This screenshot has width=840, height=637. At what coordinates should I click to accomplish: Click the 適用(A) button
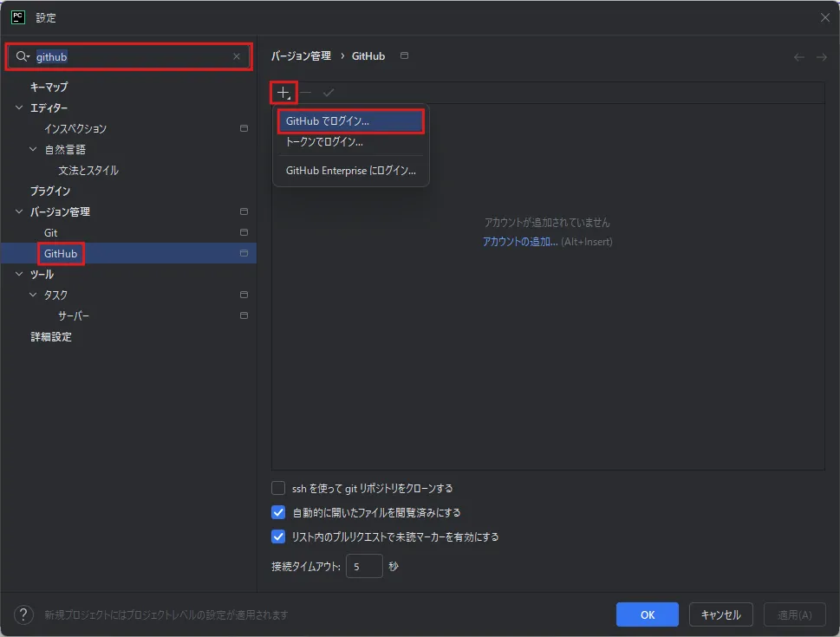coord(794,614)
